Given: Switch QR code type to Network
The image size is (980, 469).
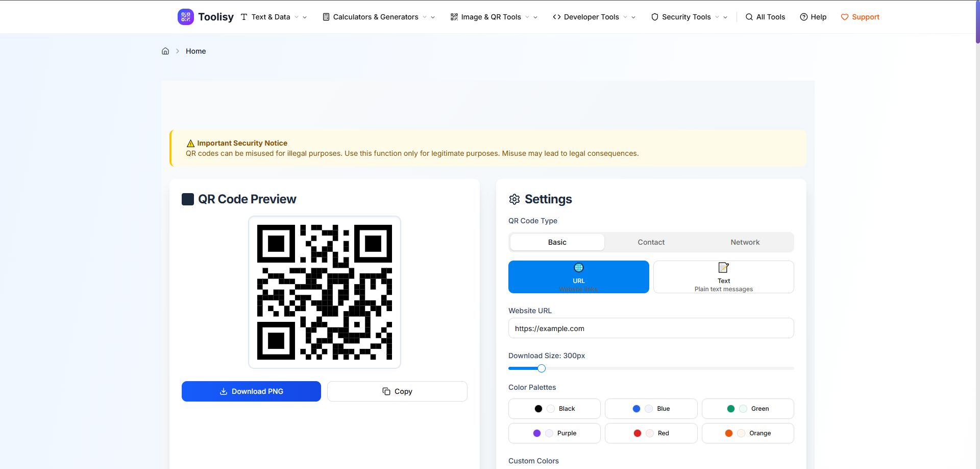Looking at the screenshot, I should tap(745, 242).
